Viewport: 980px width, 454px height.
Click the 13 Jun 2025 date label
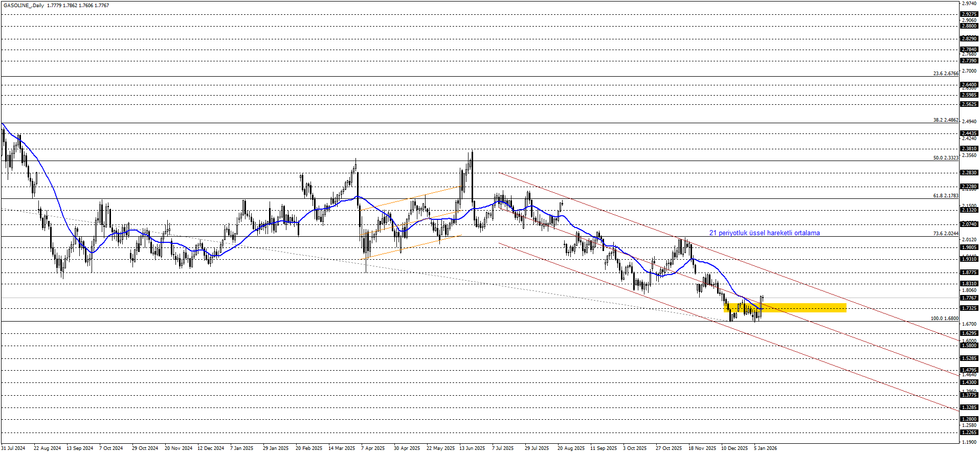472,448
